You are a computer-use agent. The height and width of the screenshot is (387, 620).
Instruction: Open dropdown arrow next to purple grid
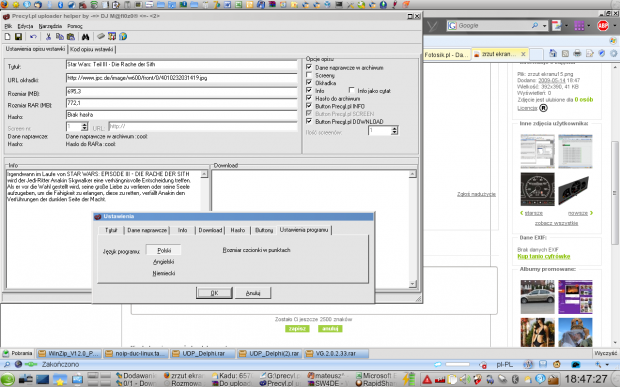(x=589, y=26)
